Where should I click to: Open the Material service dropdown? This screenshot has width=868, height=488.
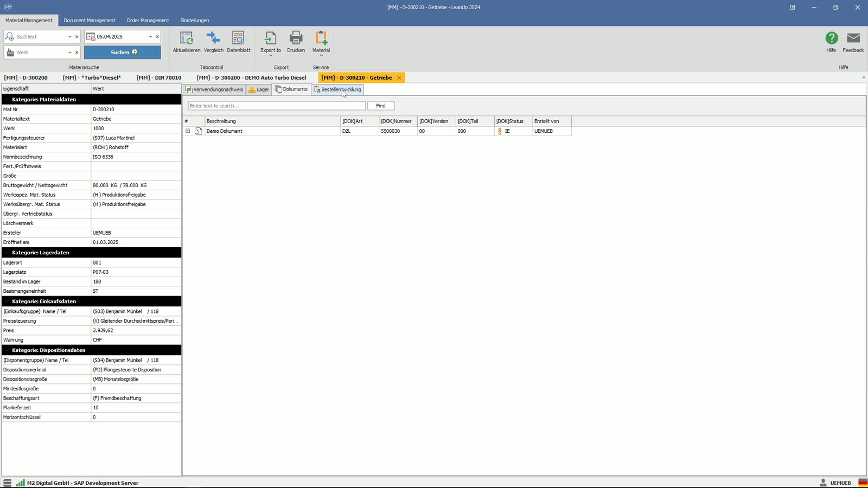[321, 43]
